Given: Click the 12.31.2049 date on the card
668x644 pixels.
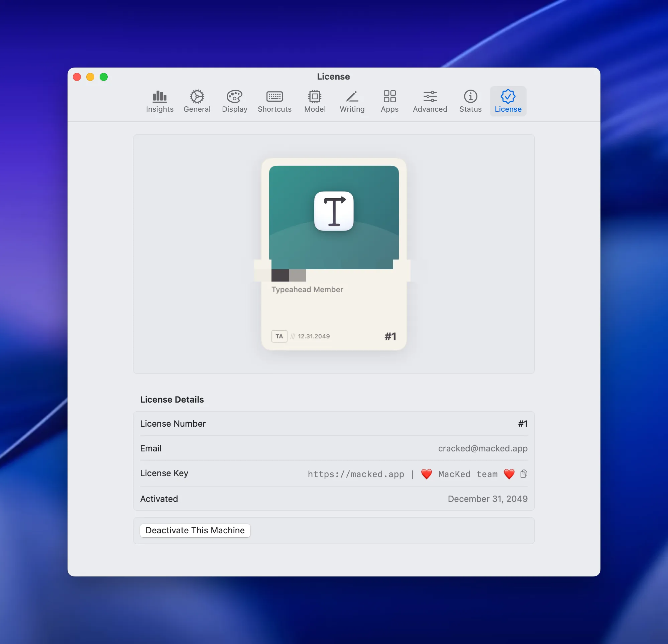Looking at the screenshot, I should (314, 336).
